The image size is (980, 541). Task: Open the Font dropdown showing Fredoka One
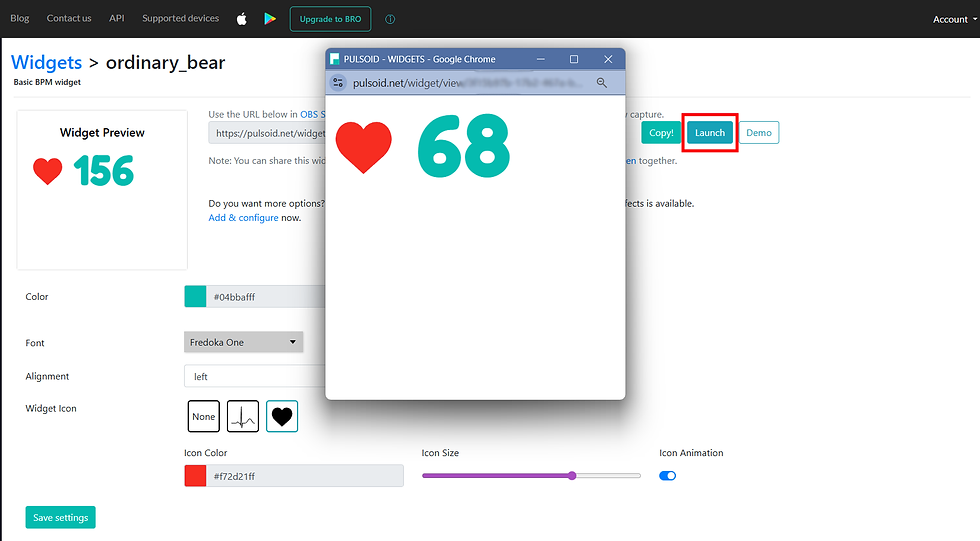pyautogui.click(x=244, y=342)
